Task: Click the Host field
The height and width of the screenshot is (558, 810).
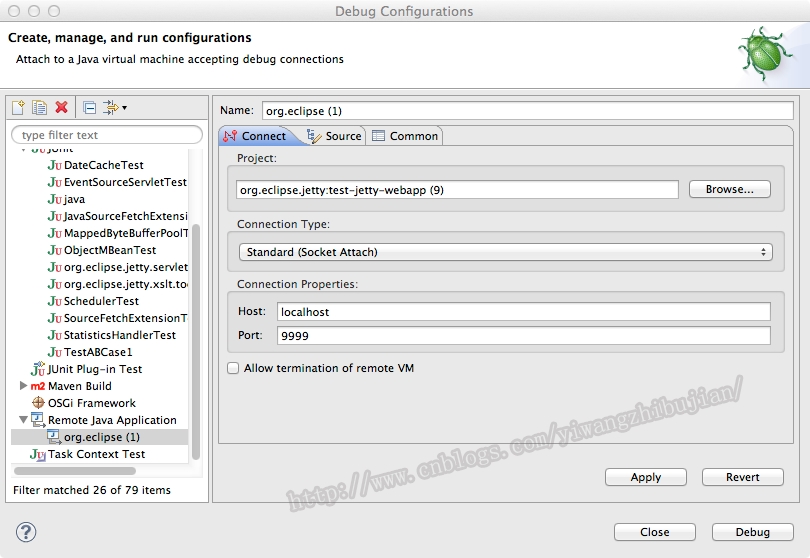Action: (523, 312)
